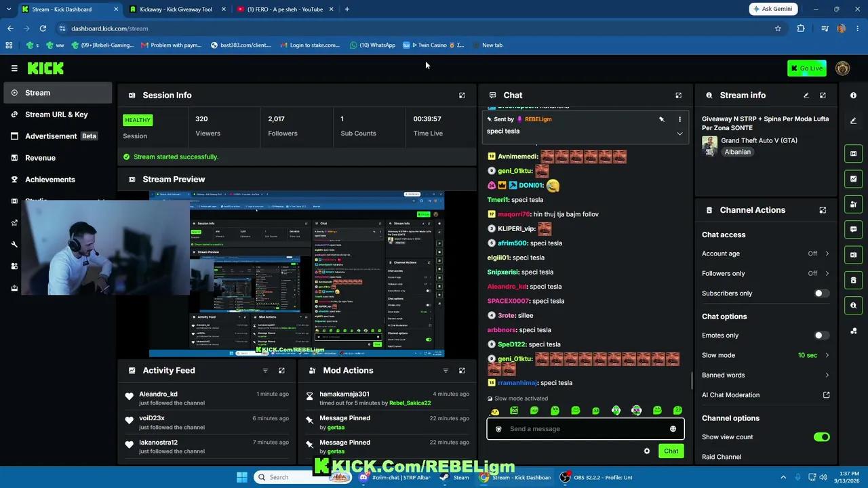Click the green Kick logo
The width and height of the screenshot is (868, 488).
(45, 68)
